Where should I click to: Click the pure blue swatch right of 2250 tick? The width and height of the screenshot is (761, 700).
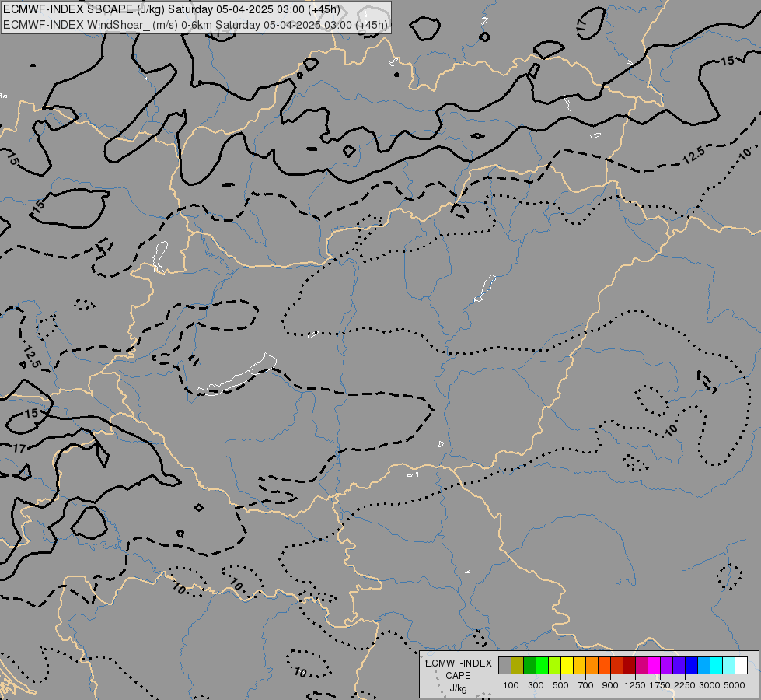pyautogui.click(x=691, y=666)
